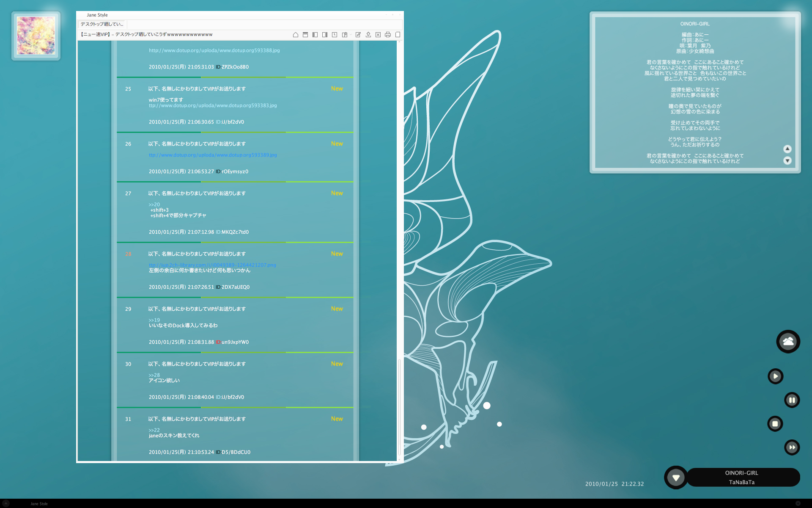Toggle the left sidebar pane icon
The width and height of the screenshot is (812, 508).
click(x=315, y=35)
